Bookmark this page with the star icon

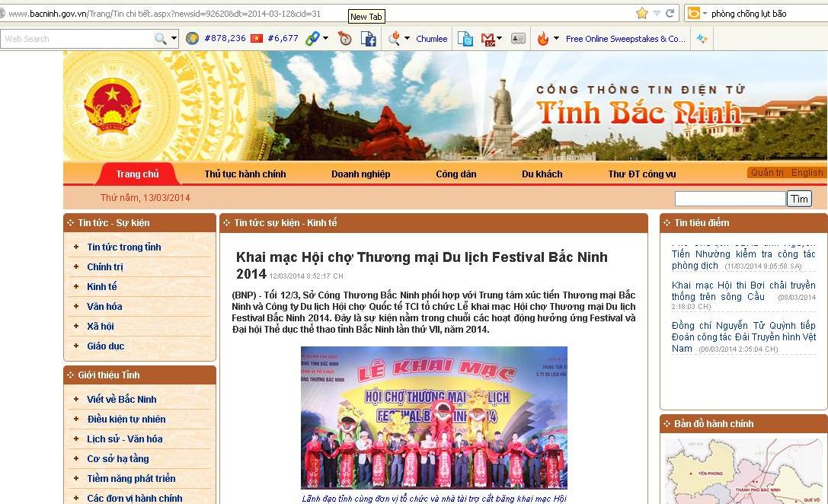click(641, 13)
